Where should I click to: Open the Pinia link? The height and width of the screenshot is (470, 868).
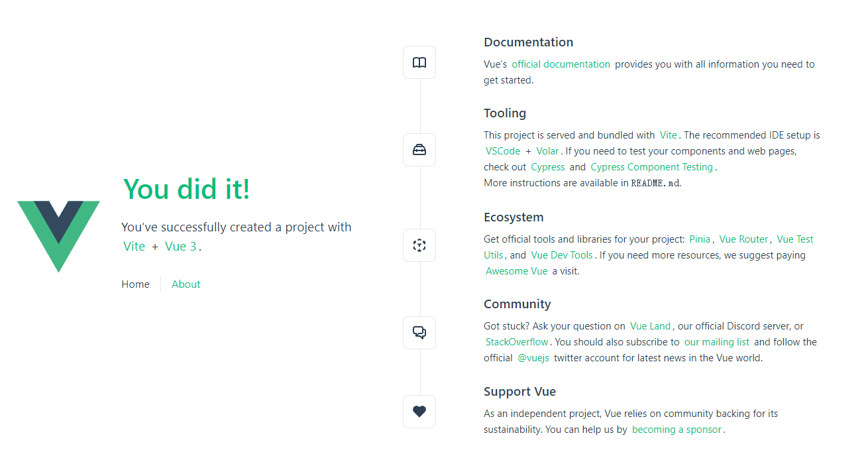click(x=700, y=239)
